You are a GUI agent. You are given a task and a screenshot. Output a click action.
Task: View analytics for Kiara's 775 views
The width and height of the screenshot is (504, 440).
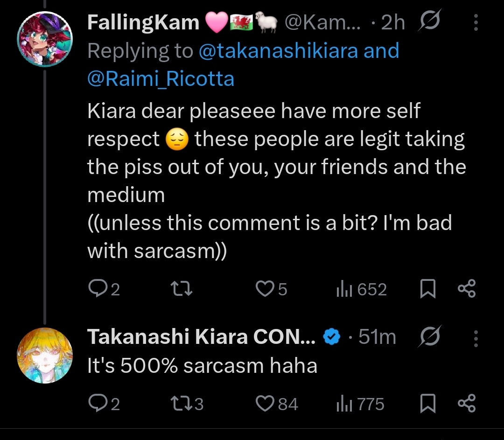click(342, 404)
